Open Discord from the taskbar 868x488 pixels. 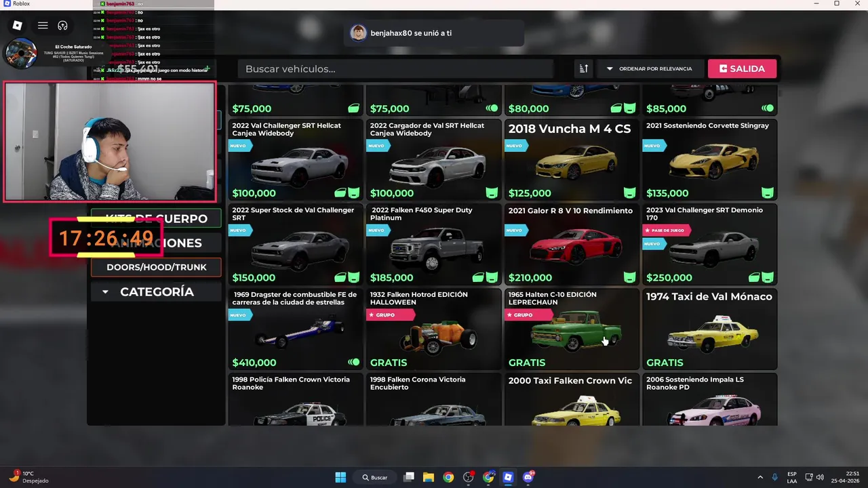pos(528,477)
